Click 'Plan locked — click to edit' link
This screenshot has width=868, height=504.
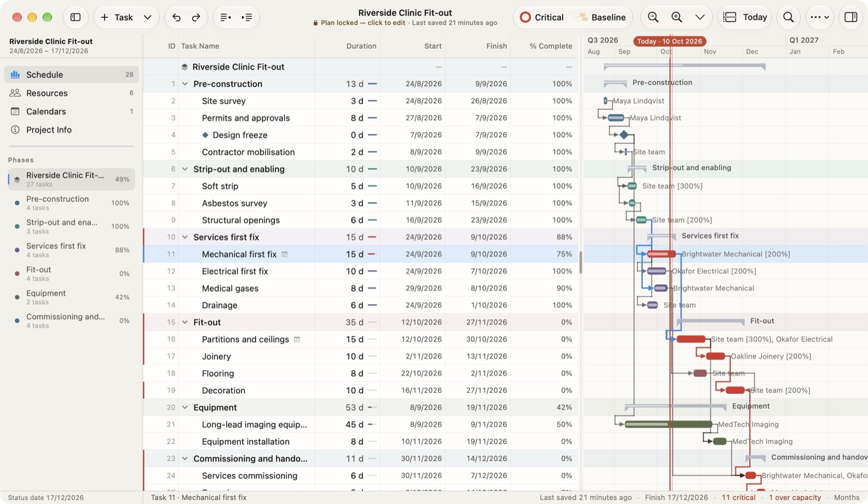pos(363,23)
